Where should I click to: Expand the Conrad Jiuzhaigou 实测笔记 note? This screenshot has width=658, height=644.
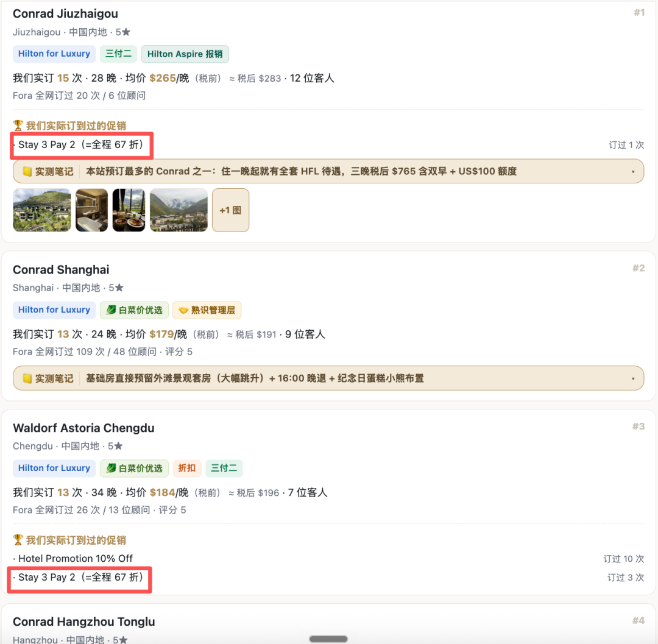pos(328,171)
